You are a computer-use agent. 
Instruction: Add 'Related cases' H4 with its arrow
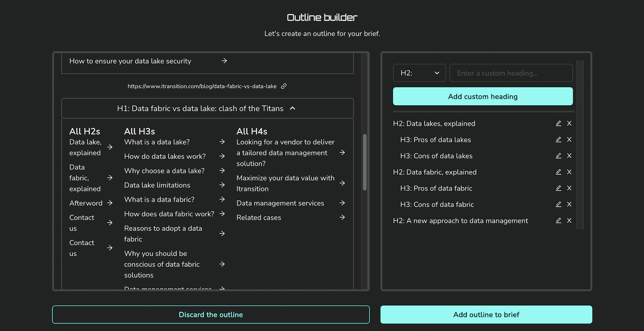(x=342, y=218)
